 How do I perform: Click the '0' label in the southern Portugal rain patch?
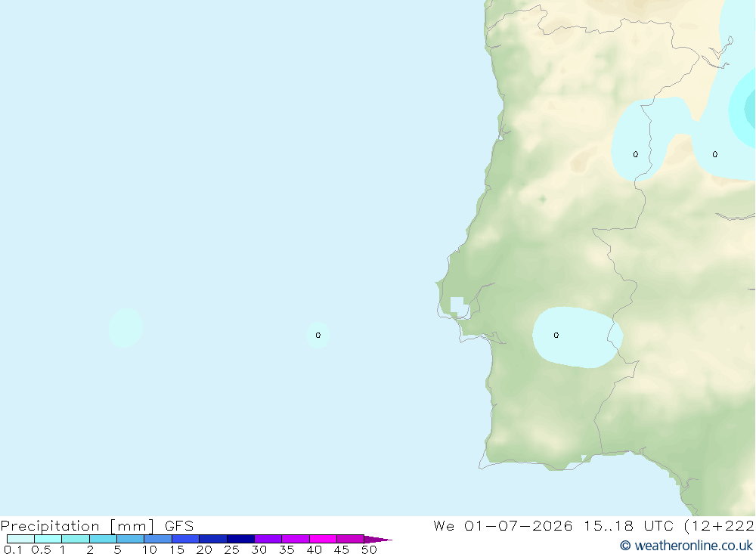pos(556,335)
